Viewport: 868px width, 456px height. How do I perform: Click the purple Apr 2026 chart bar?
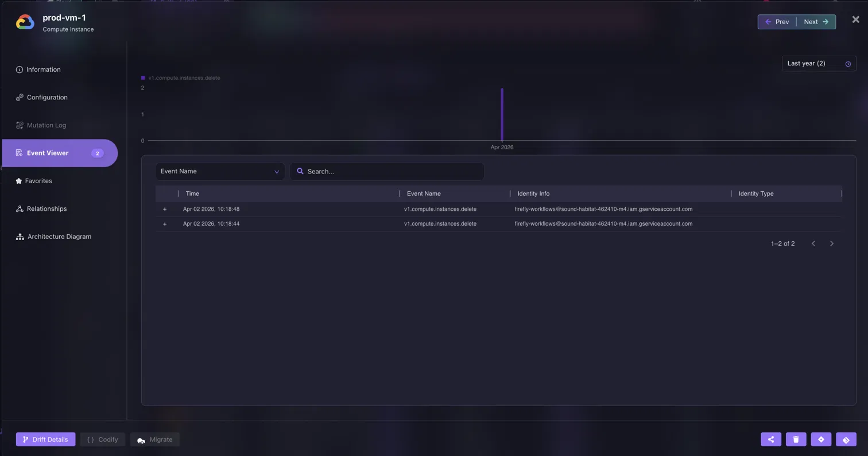pos(502,114)
